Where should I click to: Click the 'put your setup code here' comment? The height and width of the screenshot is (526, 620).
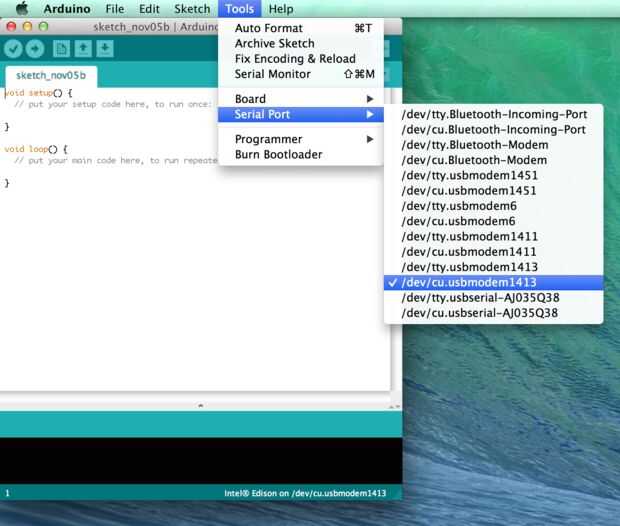coord(113,104)
